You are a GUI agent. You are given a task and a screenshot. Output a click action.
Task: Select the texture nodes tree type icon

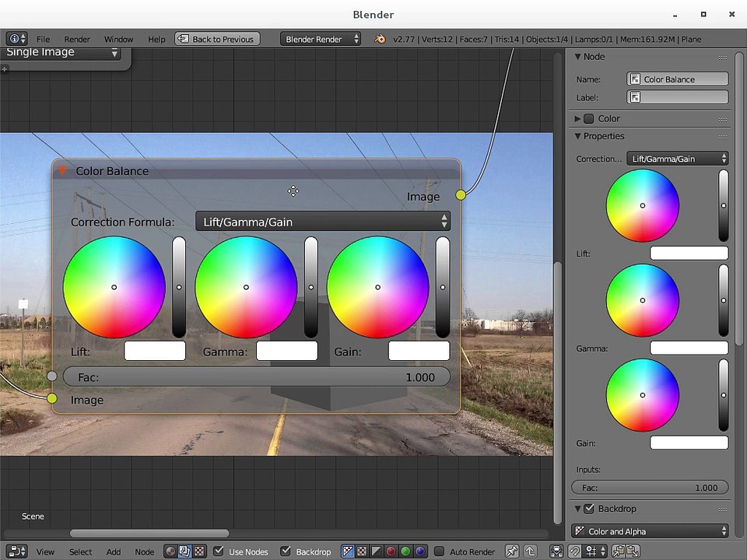click(x=199, y=551)
